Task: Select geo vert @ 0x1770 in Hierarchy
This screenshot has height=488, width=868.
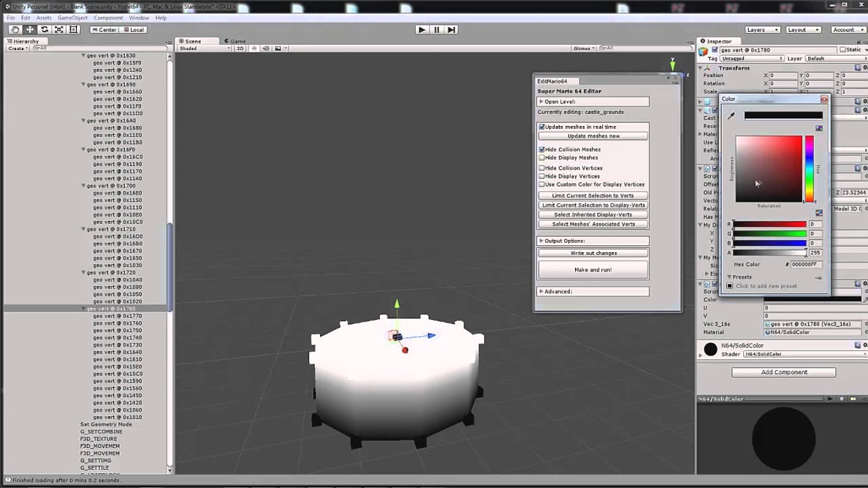Action: tap(117, 317)
